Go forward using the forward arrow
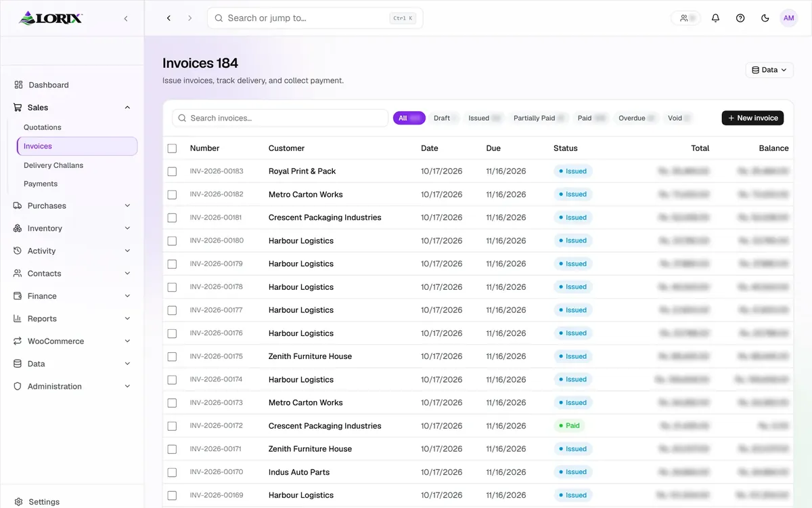Viewport: 812px width, 508px height. pyautogui.click(x=189, y=18)
